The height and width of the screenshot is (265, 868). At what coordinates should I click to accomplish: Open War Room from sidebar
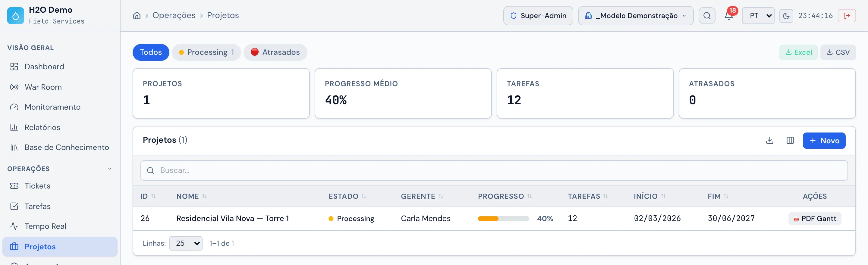click(60, 87)
